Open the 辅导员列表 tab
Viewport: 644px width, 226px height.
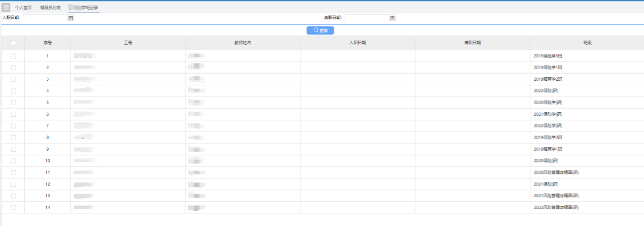[x=51, y=8]
